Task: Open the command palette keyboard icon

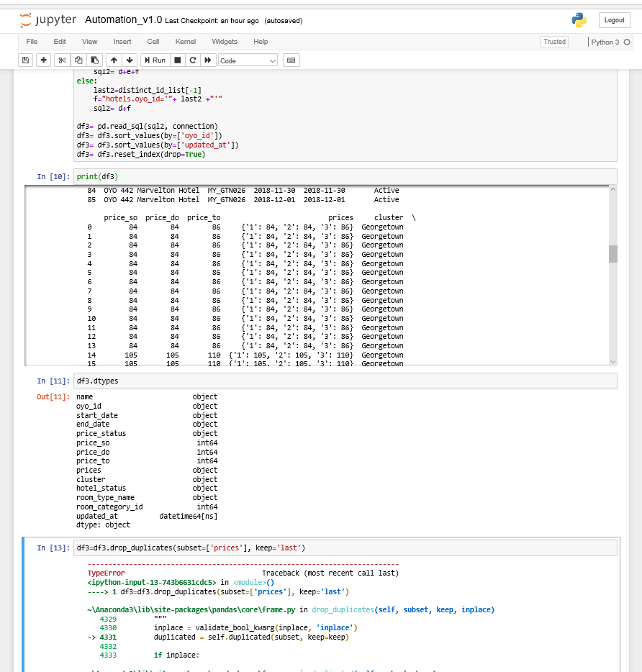Action: [x=291, y=60]
